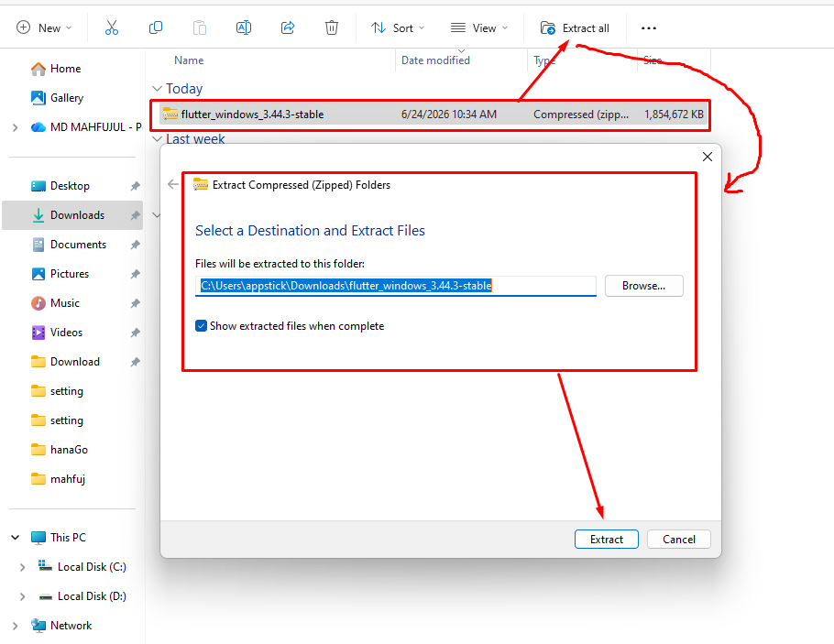Open the Sort dropdown

[398, 27]
